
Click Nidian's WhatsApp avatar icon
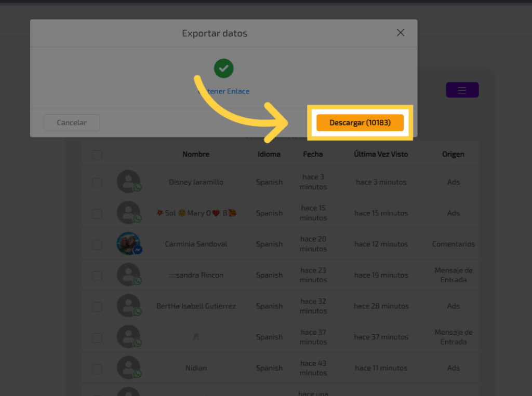click(x=128, y=368)
